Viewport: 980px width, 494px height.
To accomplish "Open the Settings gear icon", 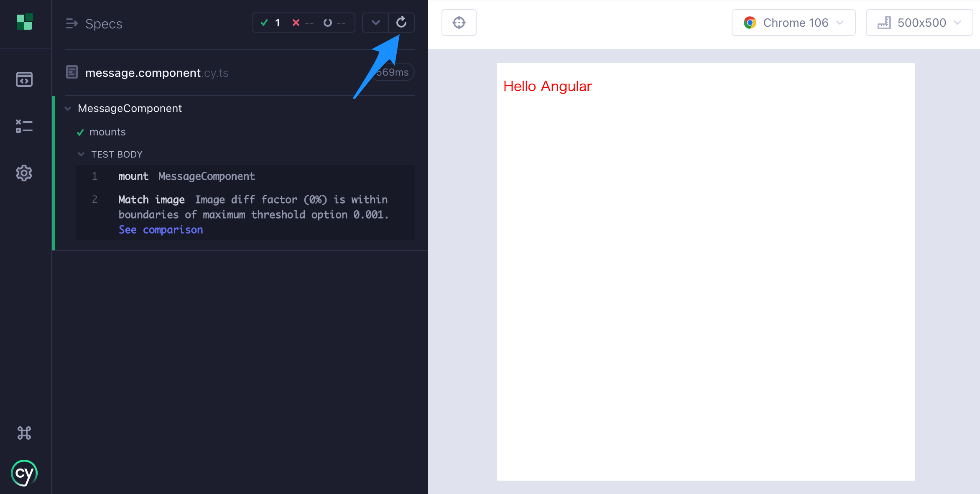I will pos(24,173).
